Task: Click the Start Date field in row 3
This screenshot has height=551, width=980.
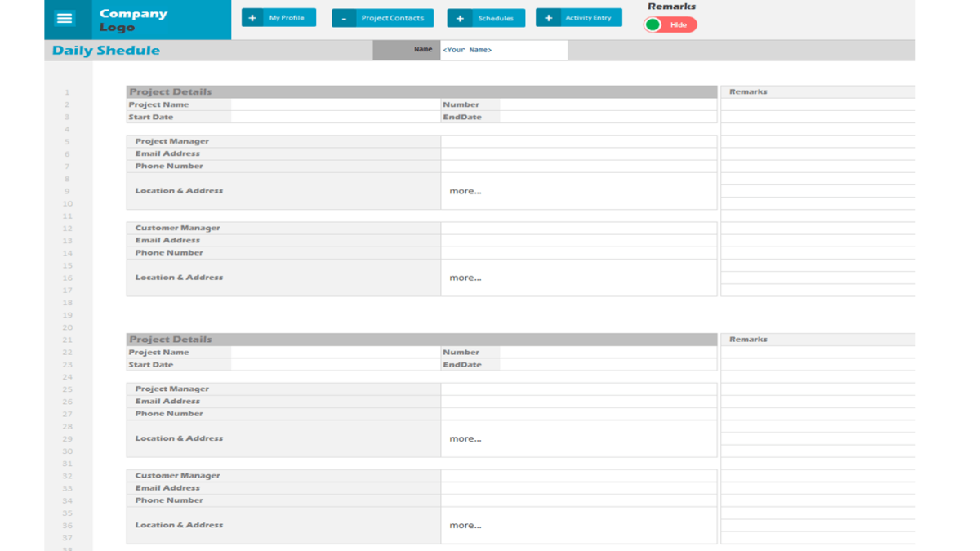Action: click(x=335, y=116)
